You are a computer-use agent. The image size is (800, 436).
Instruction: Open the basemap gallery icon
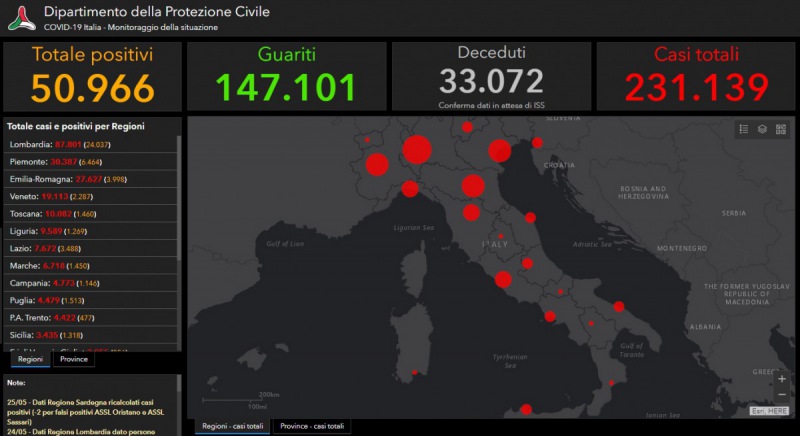780,129
